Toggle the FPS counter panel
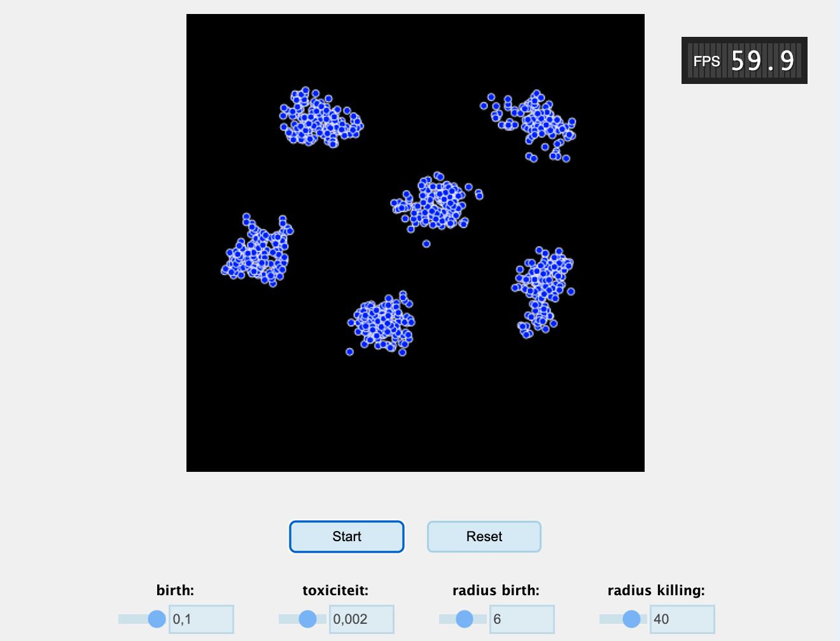Screen dimensions: 840x641 (x=744, y=60)
